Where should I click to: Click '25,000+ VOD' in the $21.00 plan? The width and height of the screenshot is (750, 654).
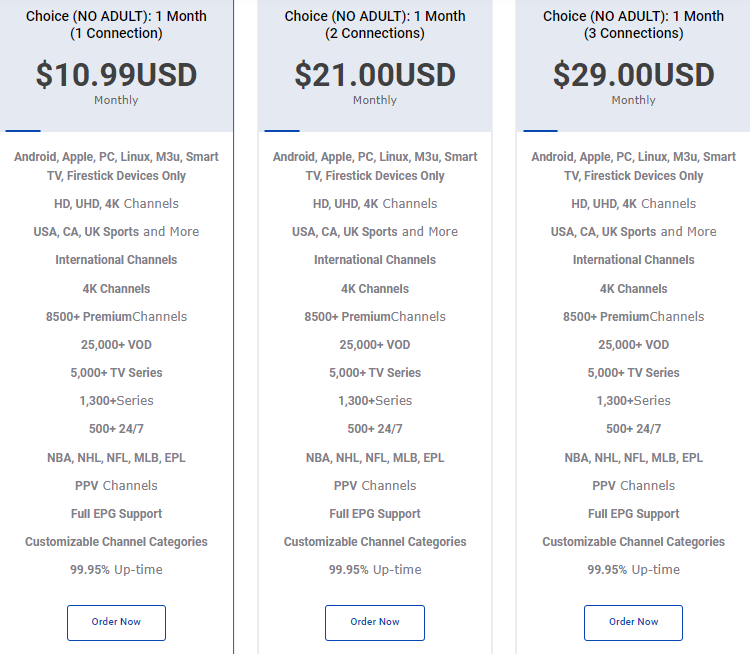375,345
